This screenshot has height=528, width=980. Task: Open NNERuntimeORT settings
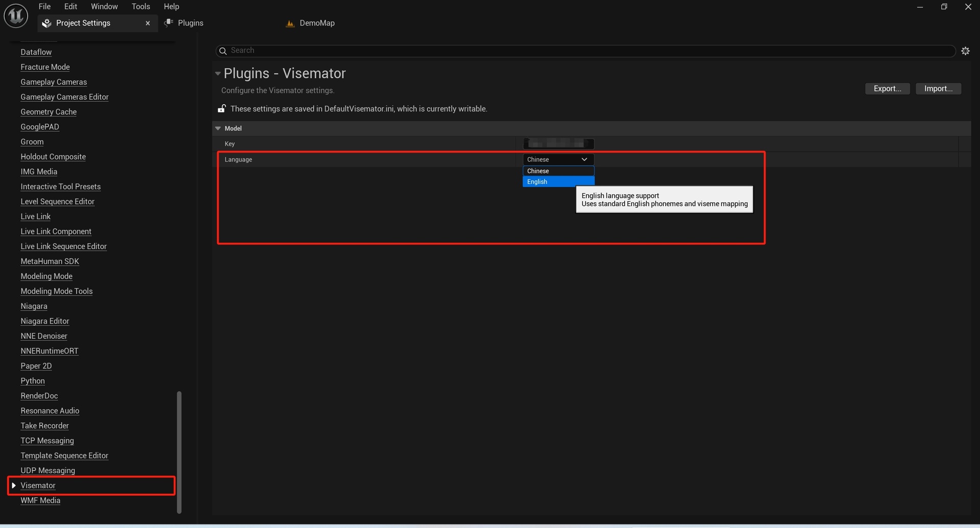50,351
